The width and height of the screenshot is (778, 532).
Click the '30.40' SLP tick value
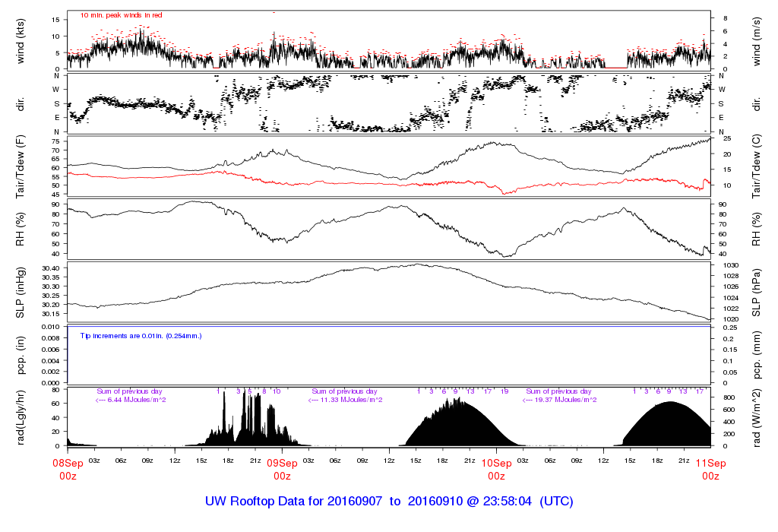point(51,268)
